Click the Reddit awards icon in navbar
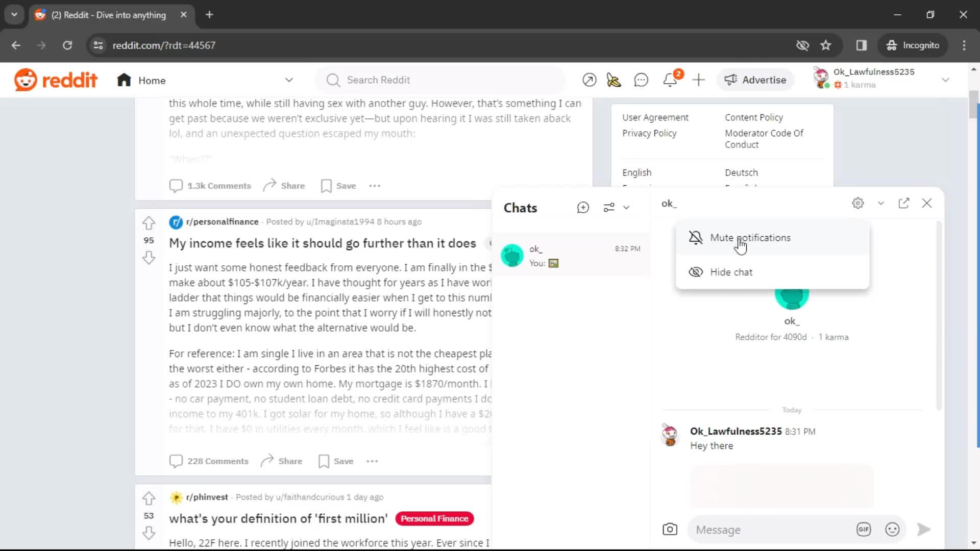Image resolution: width=980 pixels, height=551 pixels. click(x=613, y=80)
